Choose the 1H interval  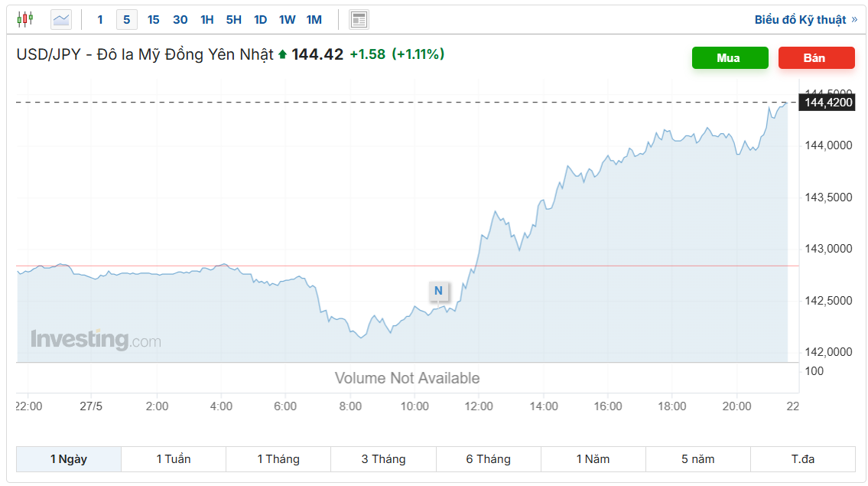click(206, 20)
